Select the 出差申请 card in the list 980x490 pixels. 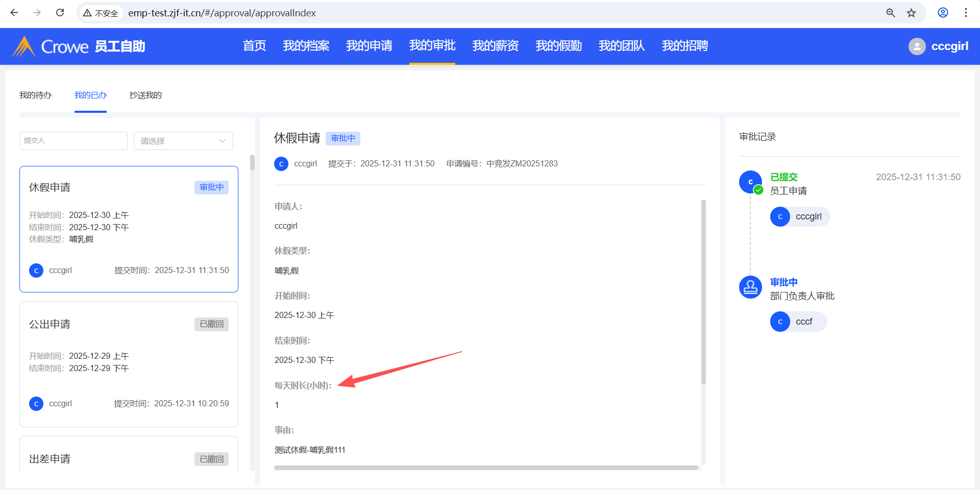129,454
